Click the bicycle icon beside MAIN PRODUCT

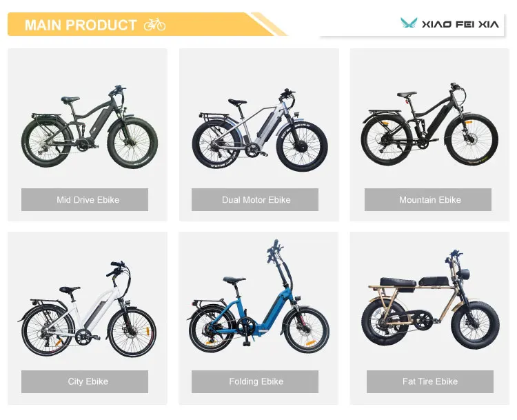coord(154,25)
